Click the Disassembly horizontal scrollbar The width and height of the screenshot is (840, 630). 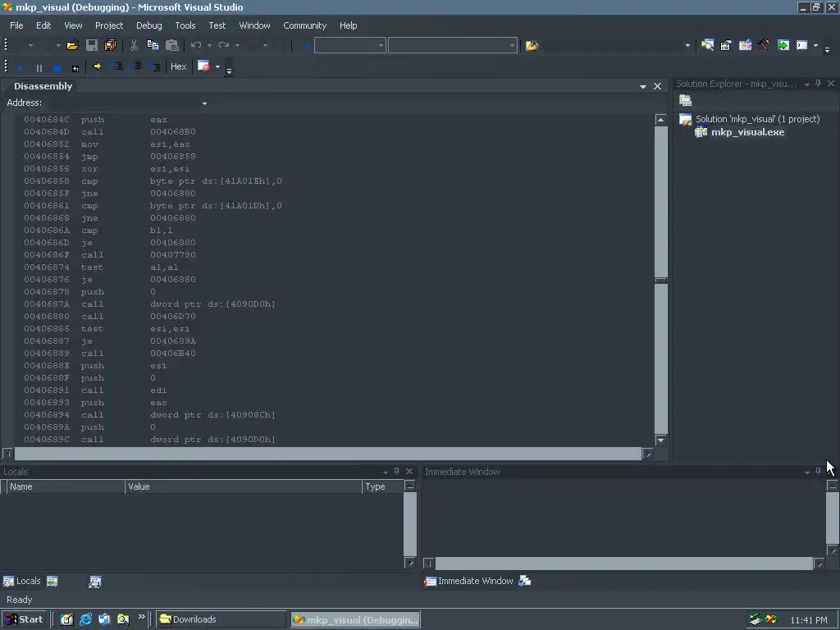328,454
